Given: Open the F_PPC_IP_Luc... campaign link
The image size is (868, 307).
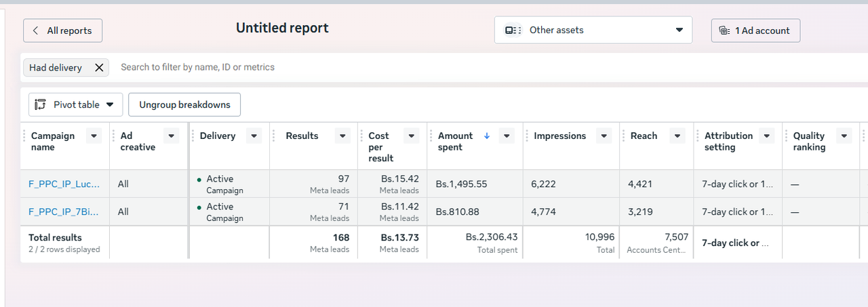Looking at the screenshot, I should tap(64, 184).
